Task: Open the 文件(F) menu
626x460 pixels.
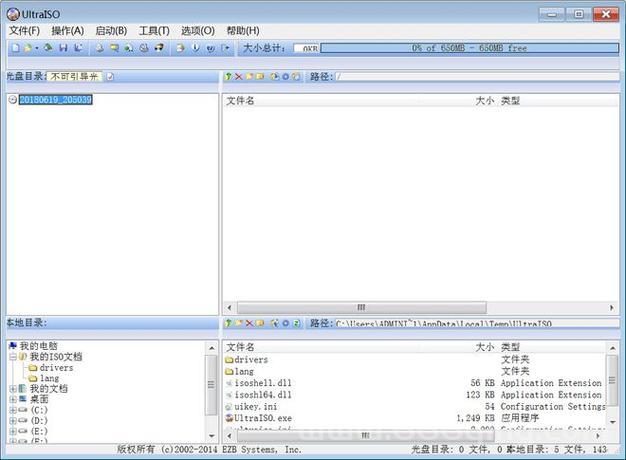Action: [x=24, y=31]
